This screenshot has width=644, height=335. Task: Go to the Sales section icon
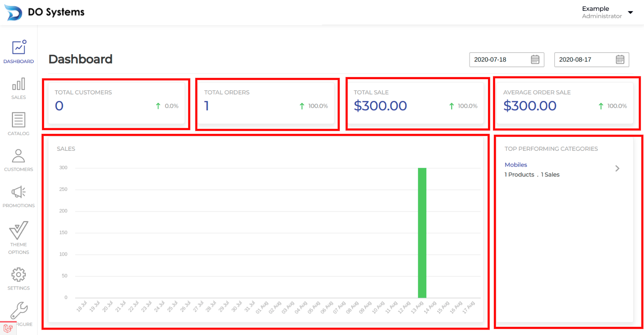click(18, 84)
